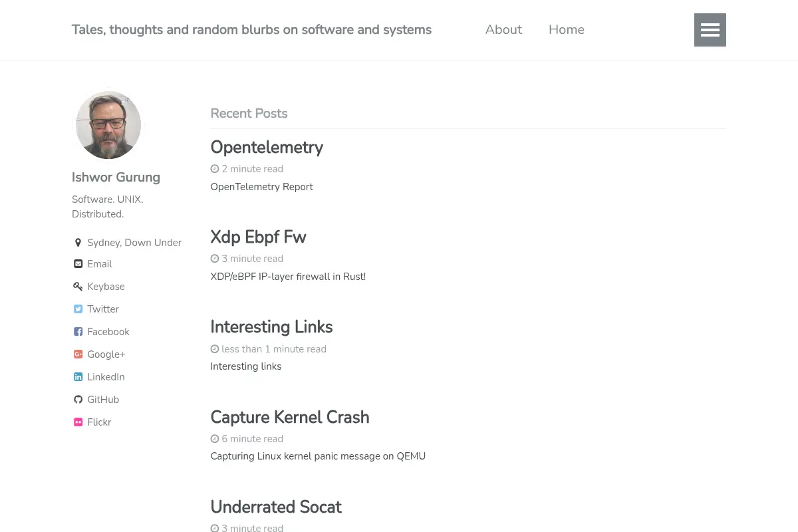Viewport: 798px width, 532px height.
Task: Click clock icon under Underrated Socat title
Action: coord(215,528)
